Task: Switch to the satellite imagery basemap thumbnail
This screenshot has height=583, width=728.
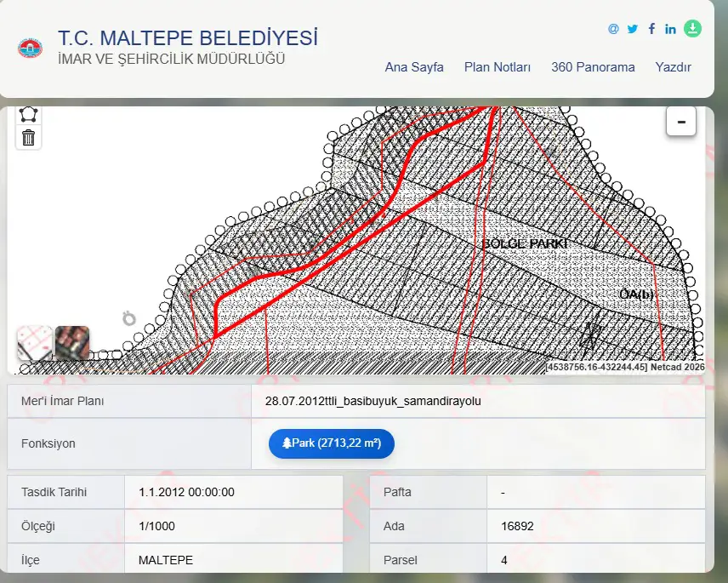Action: (72, 343)
